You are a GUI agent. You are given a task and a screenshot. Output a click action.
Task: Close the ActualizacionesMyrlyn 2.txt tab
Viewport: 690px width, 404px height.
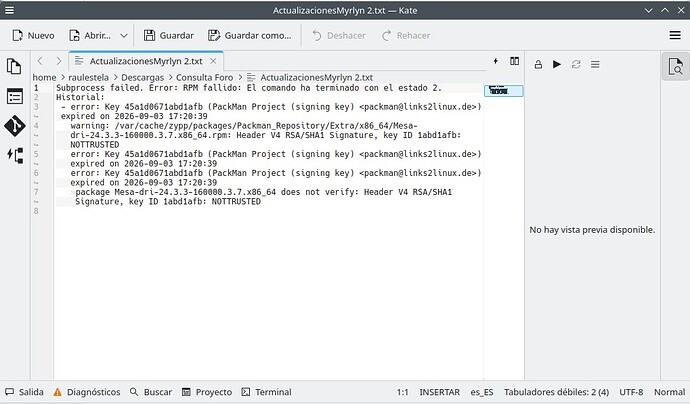tap(213, 61)
